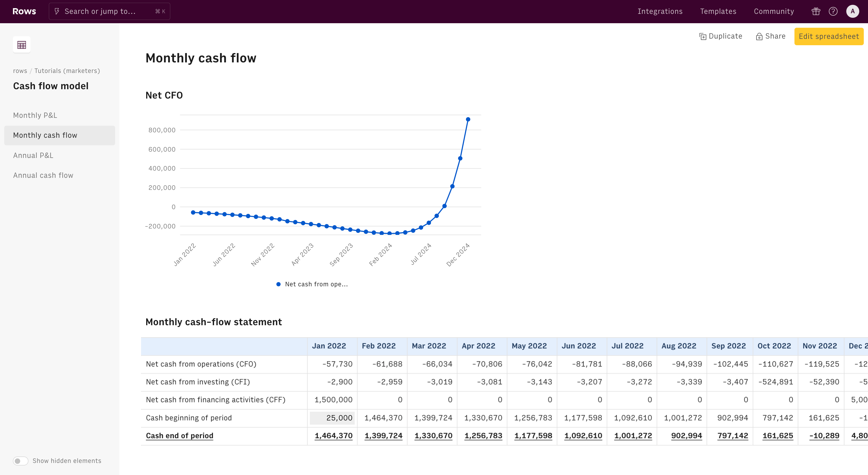Open the Monthly P&L page
868x475 pixels.
pos(35,115)
